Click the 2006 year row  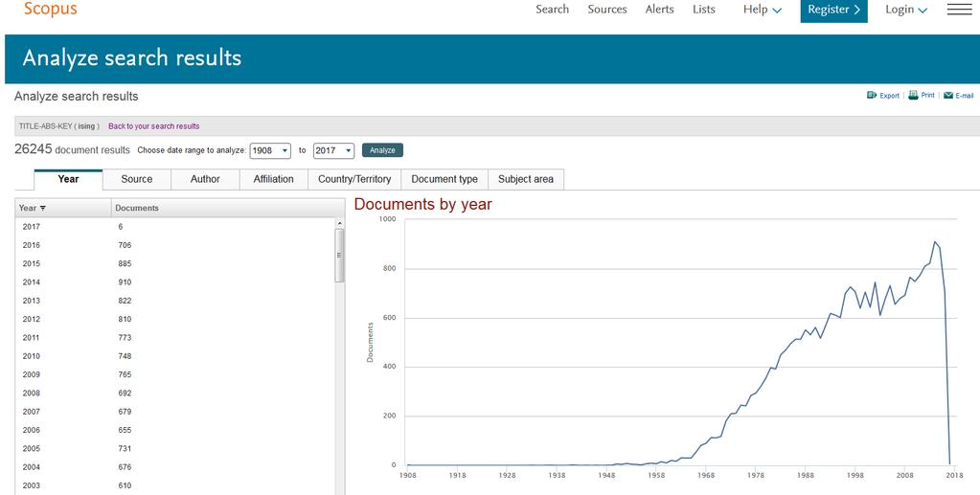(175, 430)
